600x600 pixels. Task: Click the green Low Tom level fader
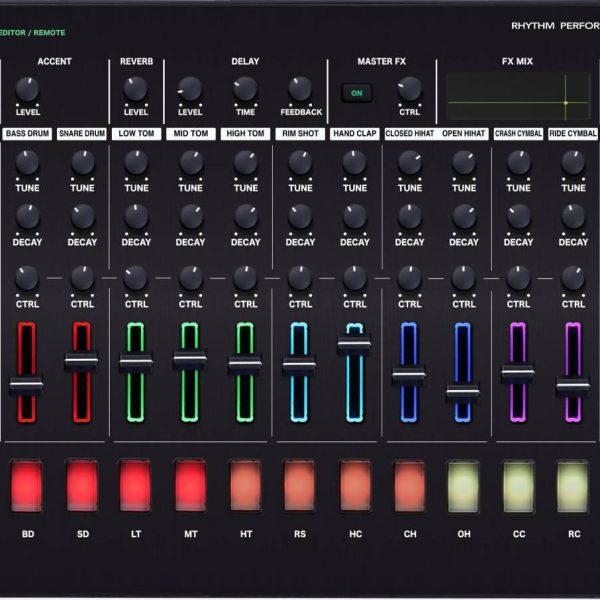tap(136, 361)
